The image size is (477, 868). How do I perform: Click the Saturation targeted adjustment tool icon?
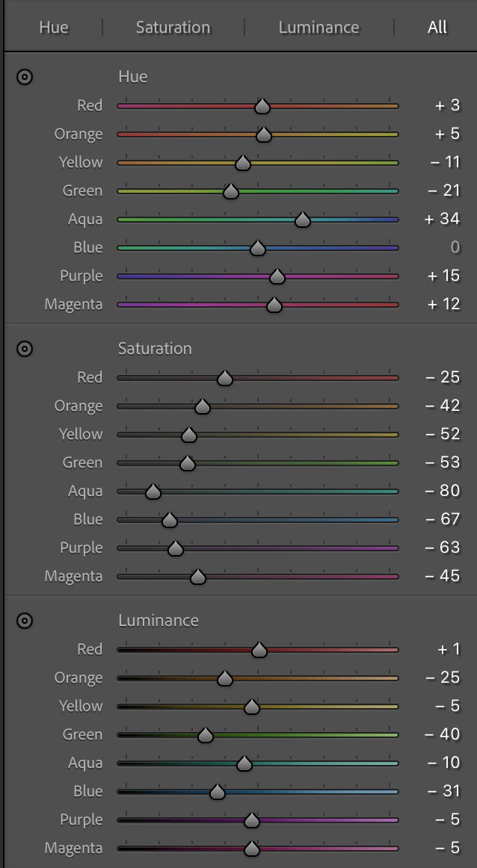click(x=25, y=349)
